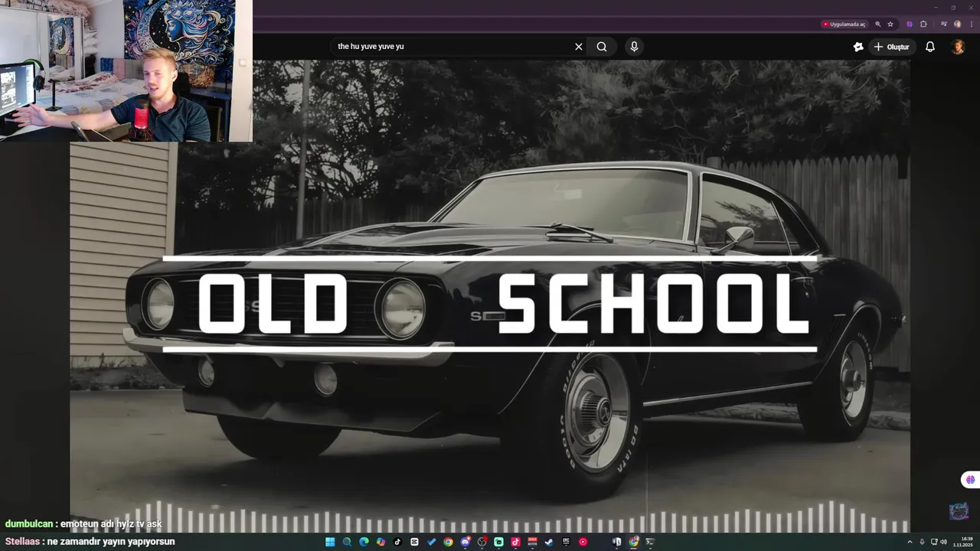Click the browser zoom magnifier icon

coord(877,24)
